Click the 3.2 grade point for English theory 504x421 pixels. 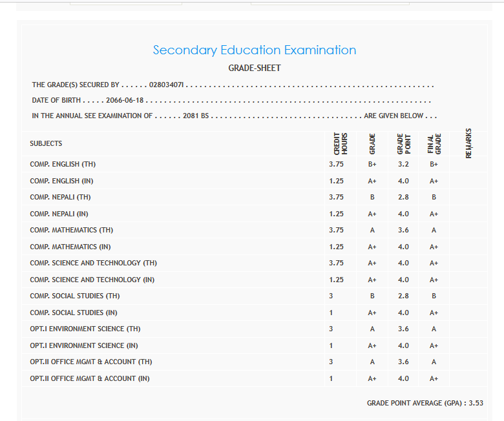(403, 164)
